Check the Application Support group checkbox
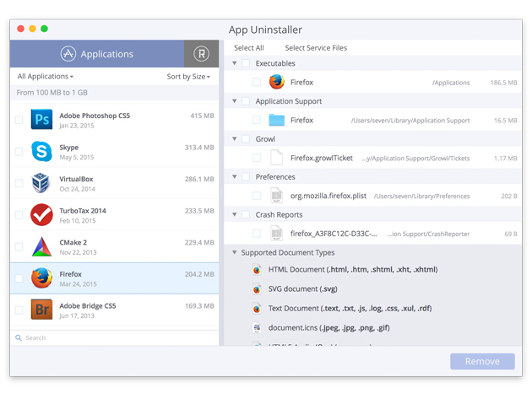 [x=246, y=101]
